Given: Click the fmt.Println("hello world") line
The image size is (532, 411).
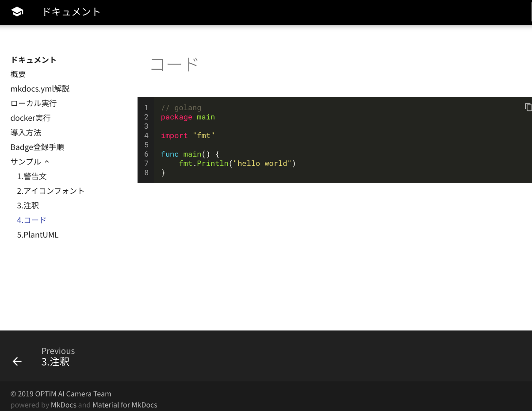Looking at the screenshot, I should 237,163.
